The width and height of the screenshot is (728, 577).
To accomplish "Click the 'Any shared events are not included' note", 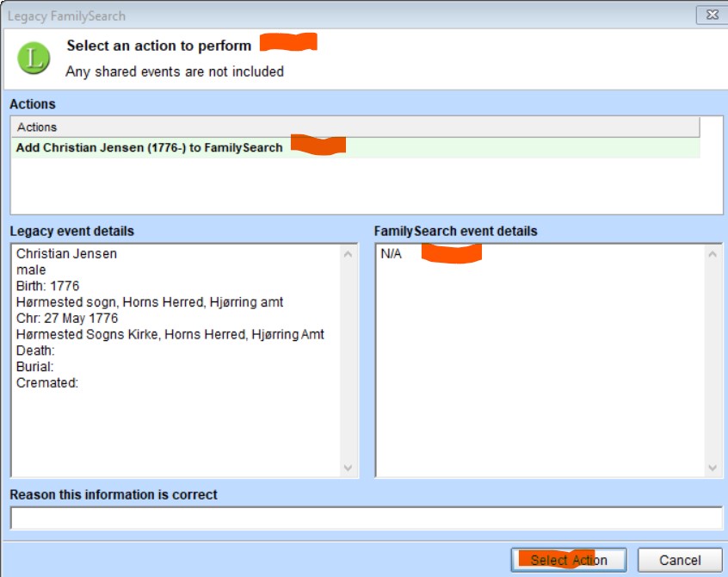I will click(175, 71).
